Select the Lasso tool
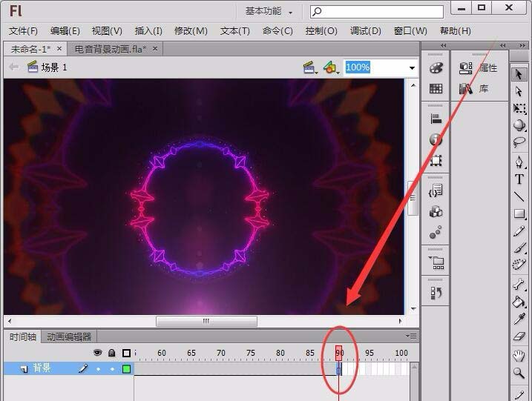The image size is (532, 401). pos(519,142)
